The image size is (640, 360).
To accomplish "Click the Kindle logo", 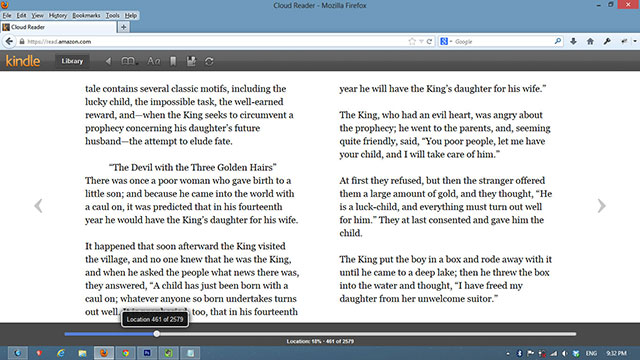I will click(23, 61).
